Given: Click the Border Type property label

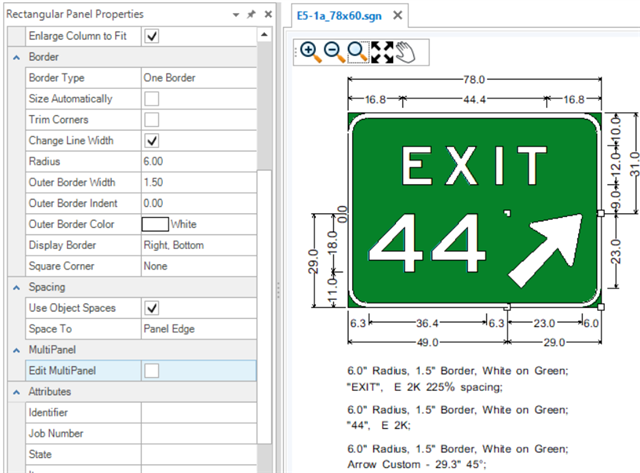Looking at the screenshot, I should (x=56, y=78).
